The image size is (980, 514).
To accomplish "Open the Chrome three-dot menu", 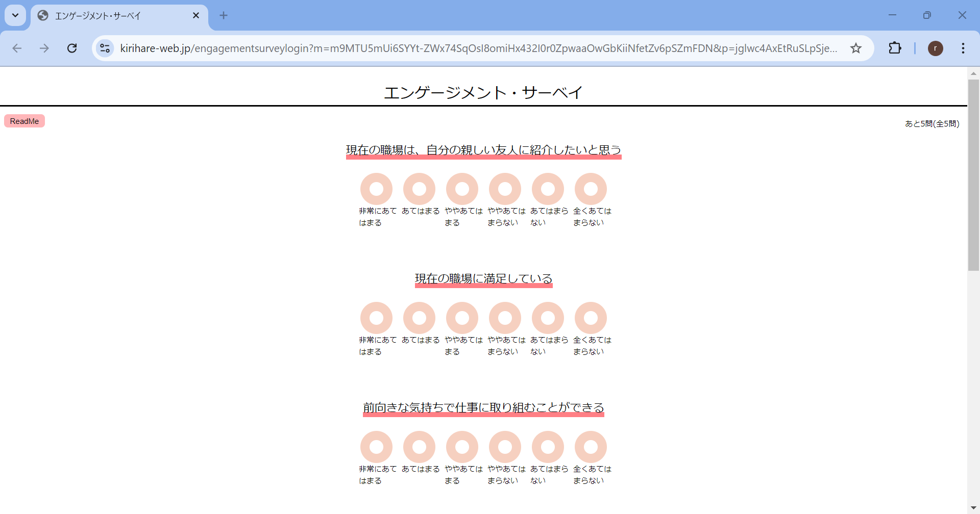I will point(963,48).
